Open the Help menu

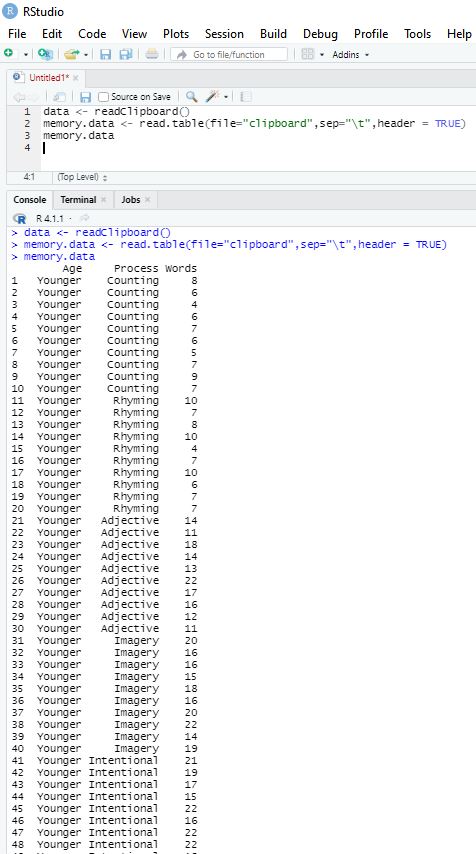(x=459, y=34)
